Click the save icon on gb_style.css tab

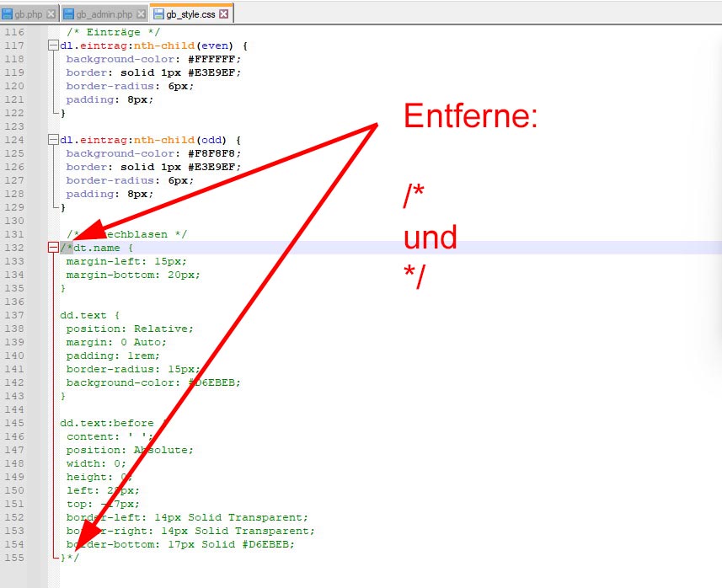click(158, 14)
